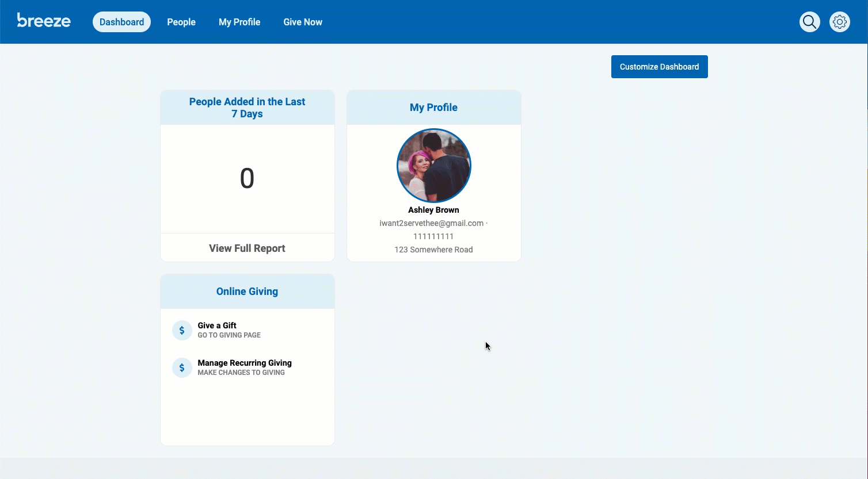Click the iwant2servethee@gmail.com email address

point(431,223)
